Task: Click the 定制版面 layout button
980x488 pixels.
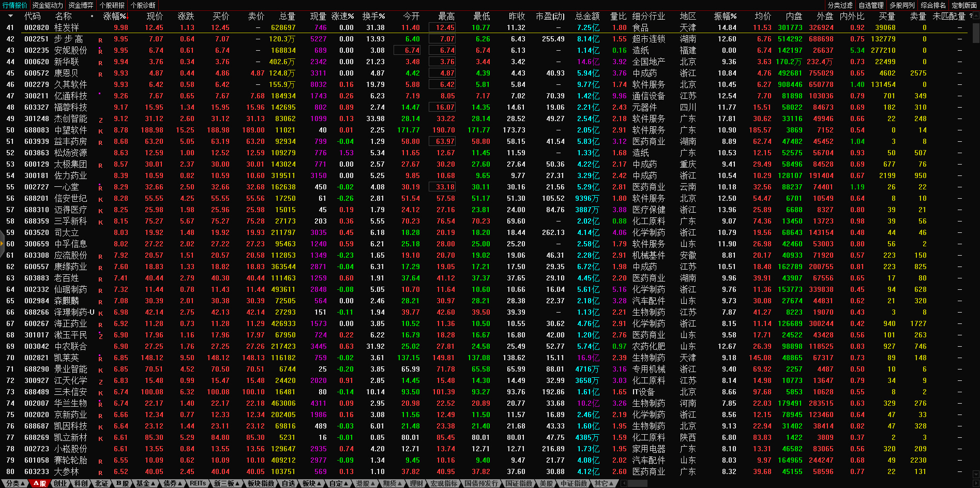Action: click(x=964, y=5)
